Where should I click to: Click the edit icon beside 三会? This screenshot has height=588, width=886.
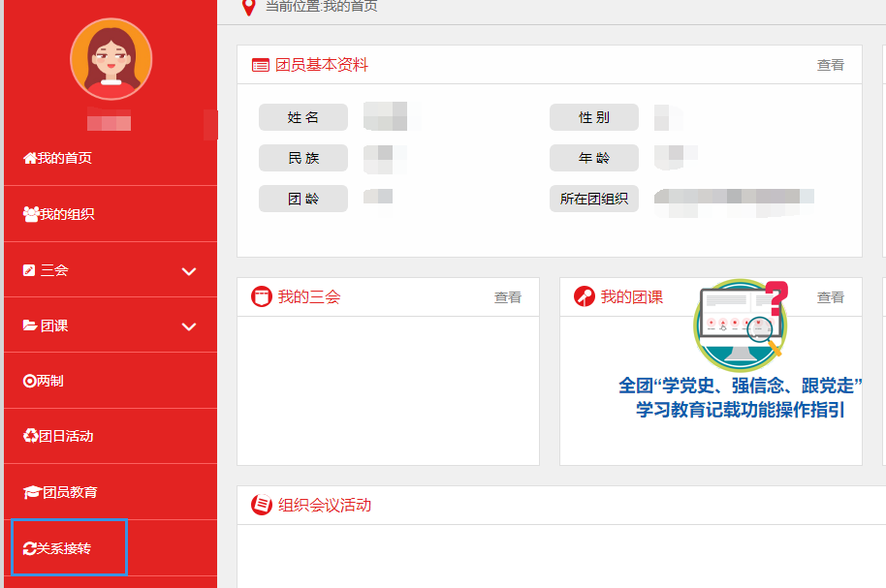pyautogui.click(x=29, y=270)
